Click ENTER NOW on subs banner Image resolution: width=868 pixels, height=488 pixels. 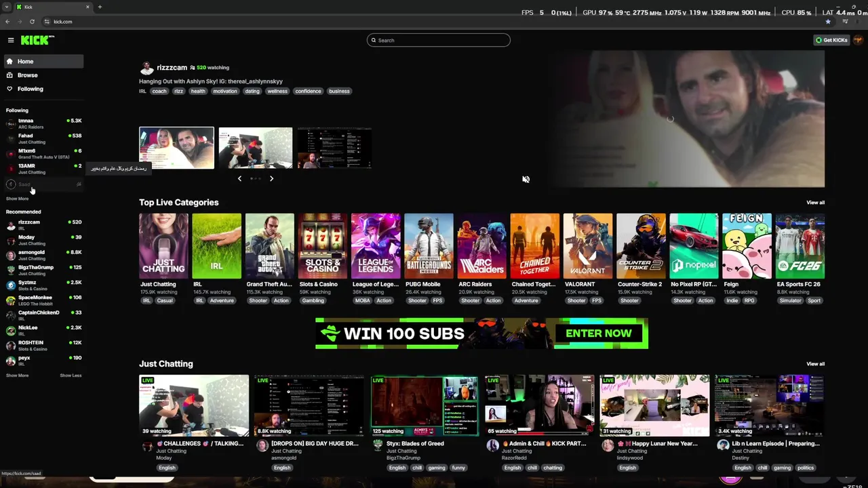598,333
